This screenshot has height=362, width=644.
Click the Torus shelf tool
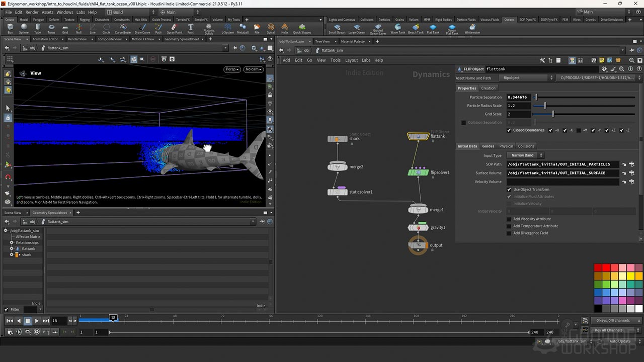click(x=51, y=28)
